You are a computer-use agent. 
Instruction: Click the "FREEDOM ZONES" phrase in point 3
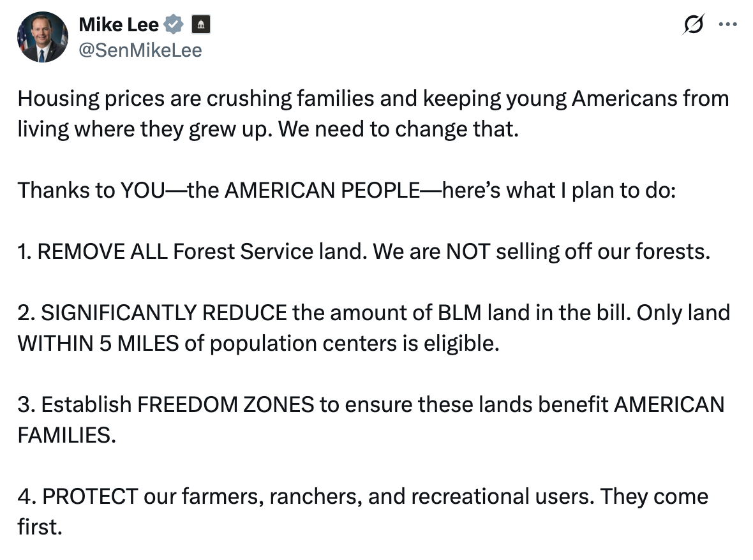coord(225,404)
